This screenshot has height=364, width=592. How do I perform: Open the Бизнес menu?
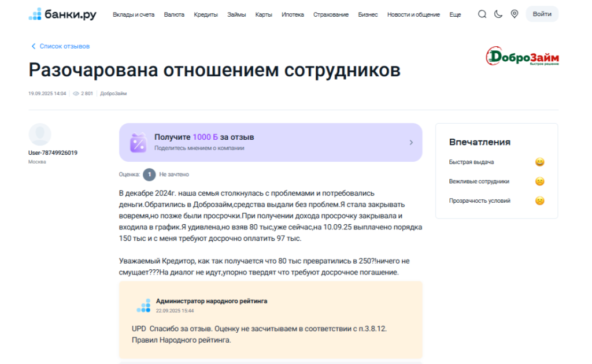368,14
